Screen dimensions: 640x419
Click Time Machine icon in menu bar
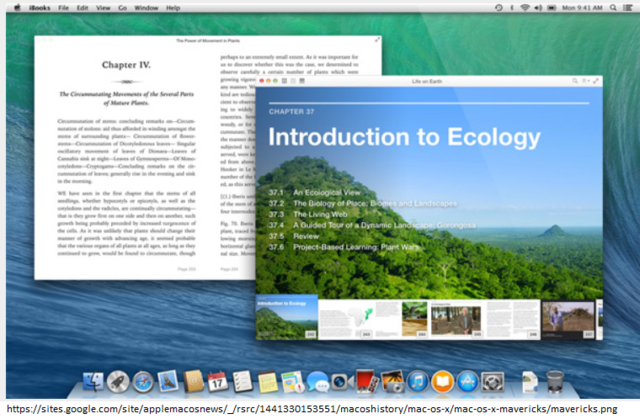(x=499, y=7)
